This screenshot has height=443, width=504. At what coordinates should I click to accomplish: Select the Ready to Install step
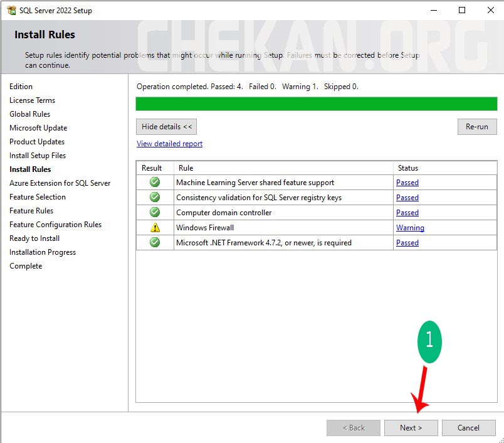pos(34,238)
